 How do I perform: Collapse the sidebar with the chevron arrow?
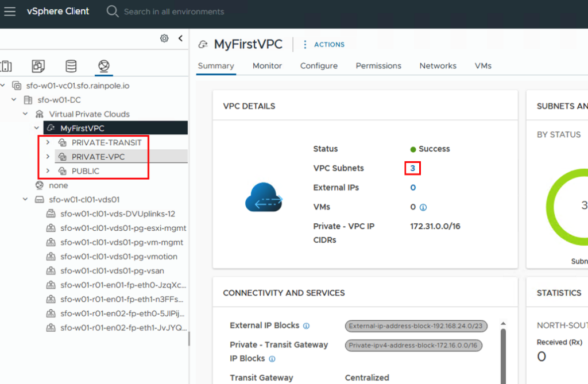point(180,38)
